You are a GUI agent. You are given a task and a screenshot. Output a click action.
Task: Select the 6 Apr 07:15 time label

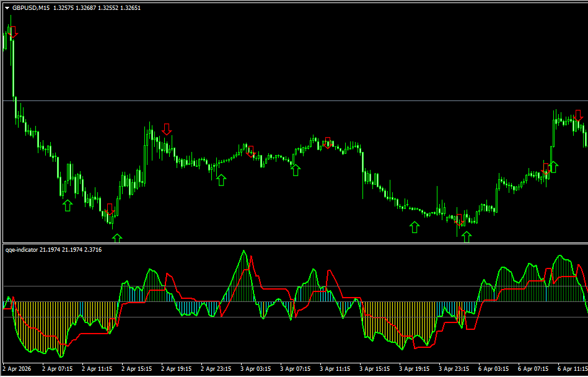533,368
